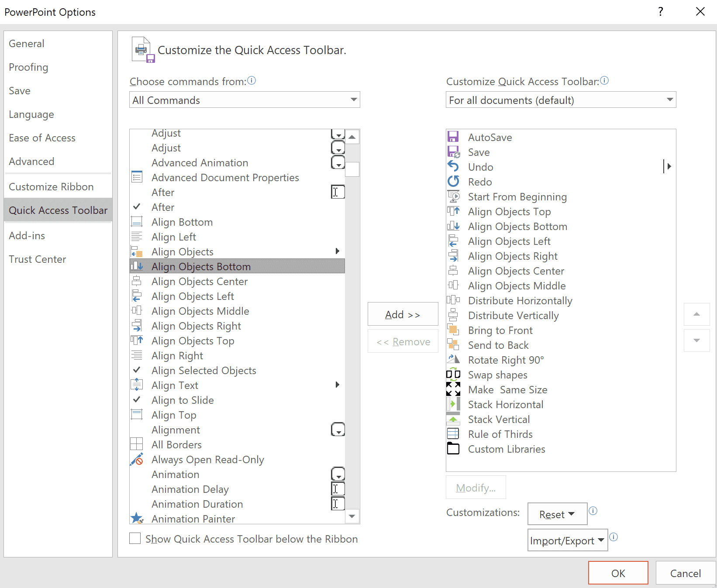Click Send to Back icon

(453, 345)
